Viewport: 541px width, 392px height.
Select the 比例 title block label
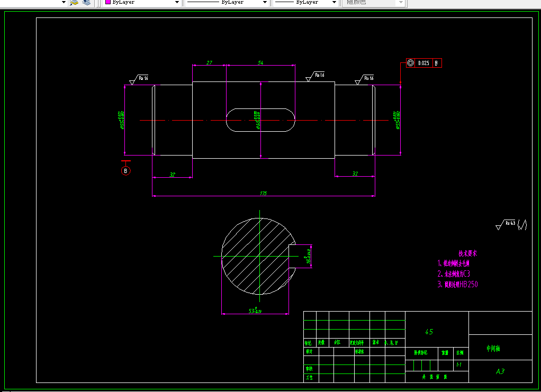460,353
